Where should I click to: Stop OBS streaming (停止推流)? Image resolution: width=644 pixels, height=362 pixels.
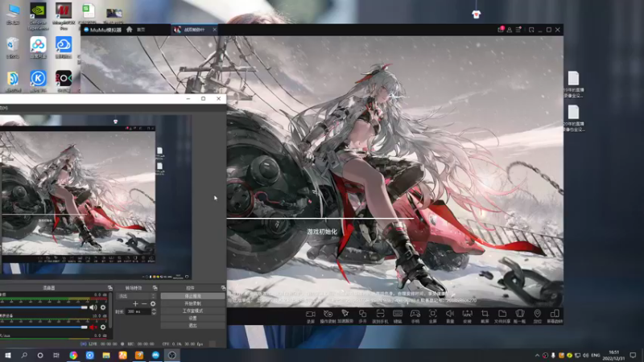coord(192,296)
